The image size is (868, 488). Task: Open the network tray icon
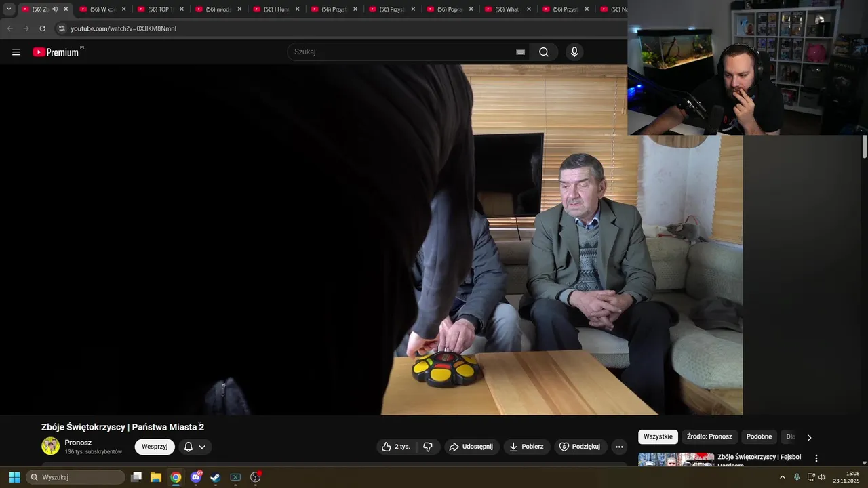point(811,477)
